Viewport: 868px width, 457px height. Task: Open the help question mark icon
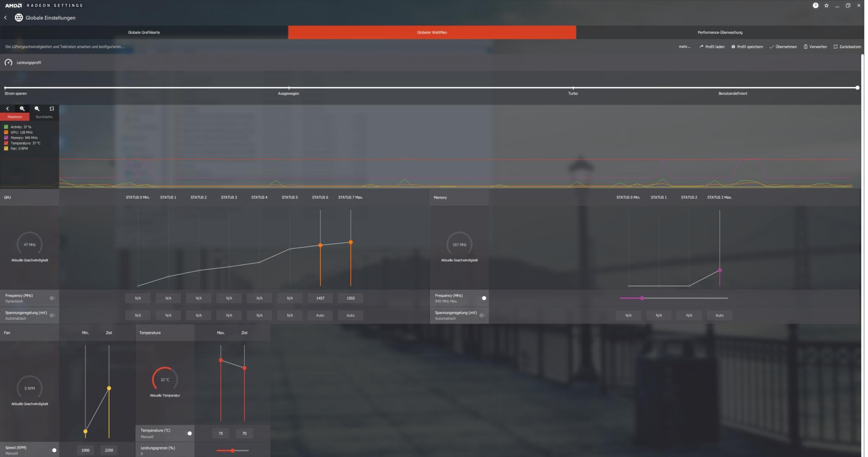pyautogui.click(x=815, y=6)
